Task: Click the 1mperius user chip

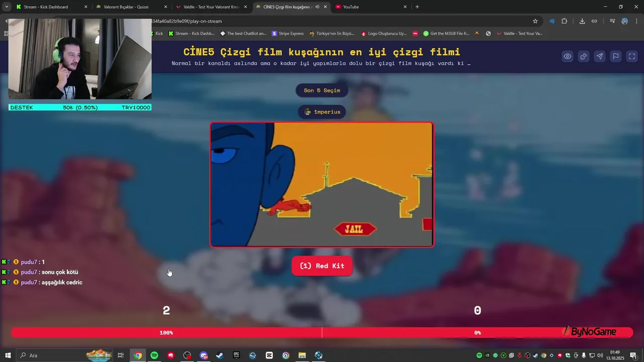Action: 322,112
